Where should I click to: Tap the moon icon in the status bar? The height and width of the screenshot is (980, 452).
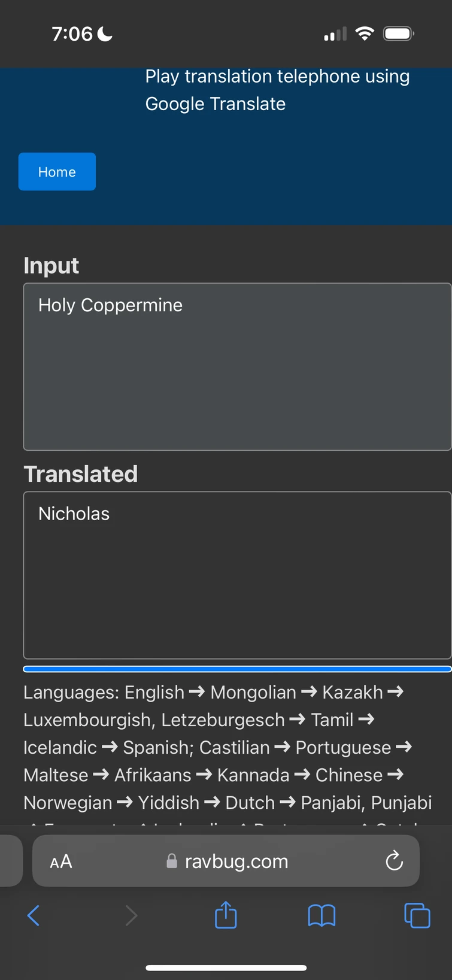[x=104, y=34]
